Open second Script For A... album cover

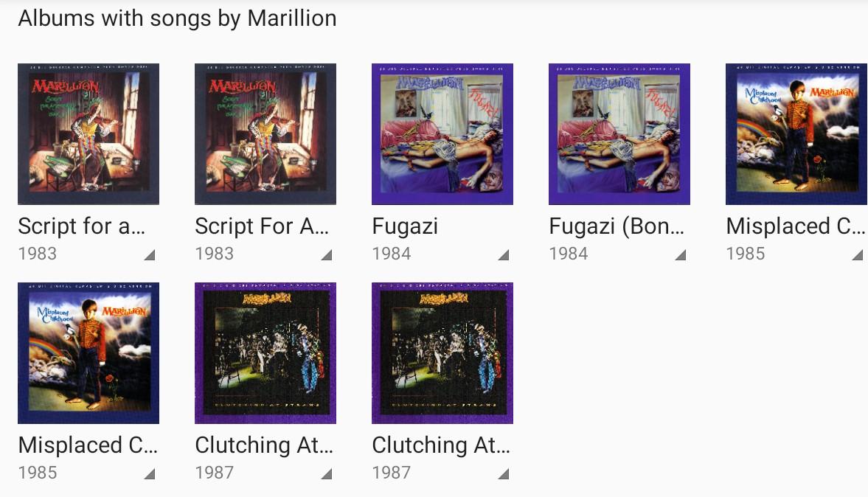pyautogui.click(x=265, y=134)
